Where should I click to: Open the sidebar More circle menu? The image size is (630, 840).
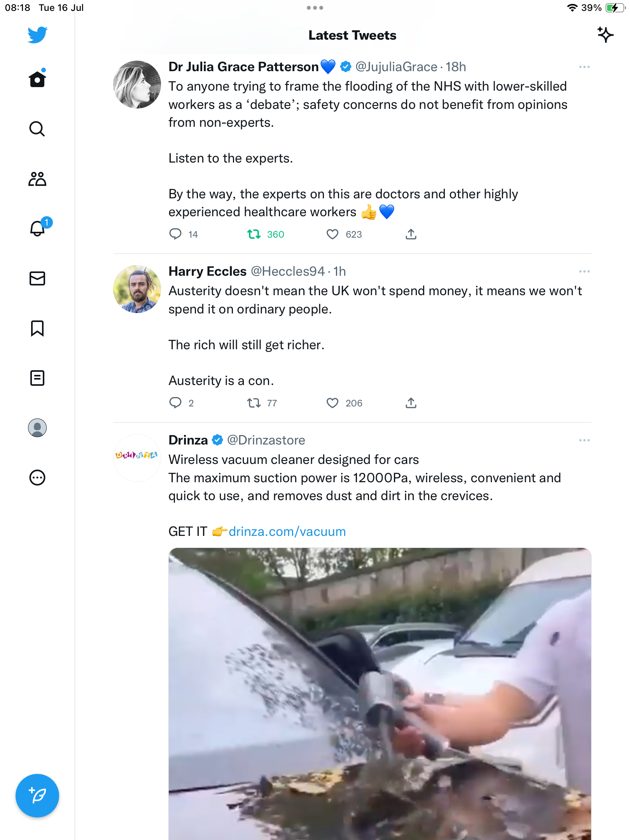coord(37,478)
